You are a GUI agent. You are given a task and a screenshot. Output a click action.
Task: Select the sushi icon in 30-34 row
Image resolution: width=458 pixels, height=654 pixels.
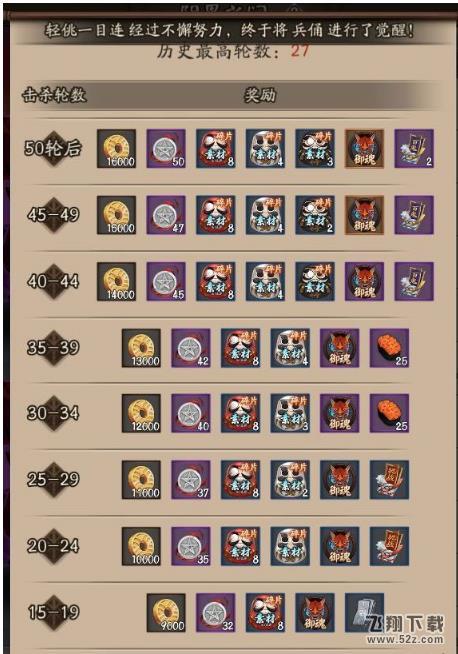[x=389, y=413]
